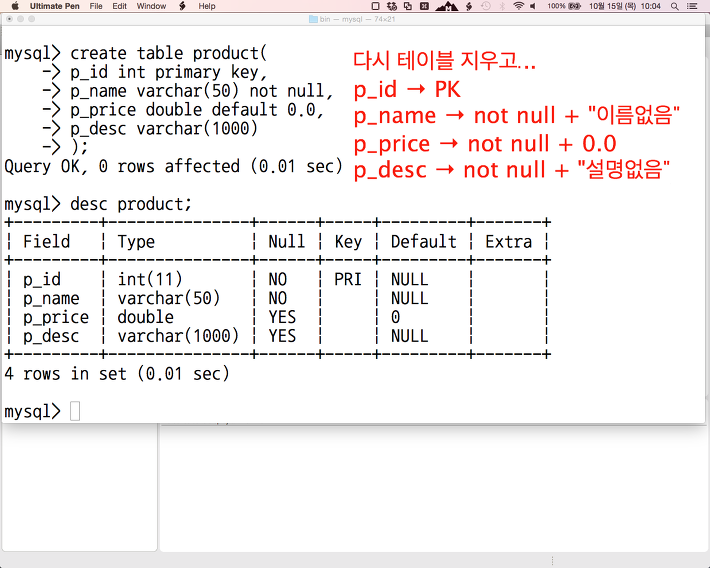Click the mysql prompt cursor field
This screenshot has height=568, width=710.
(x=75, y=411)
